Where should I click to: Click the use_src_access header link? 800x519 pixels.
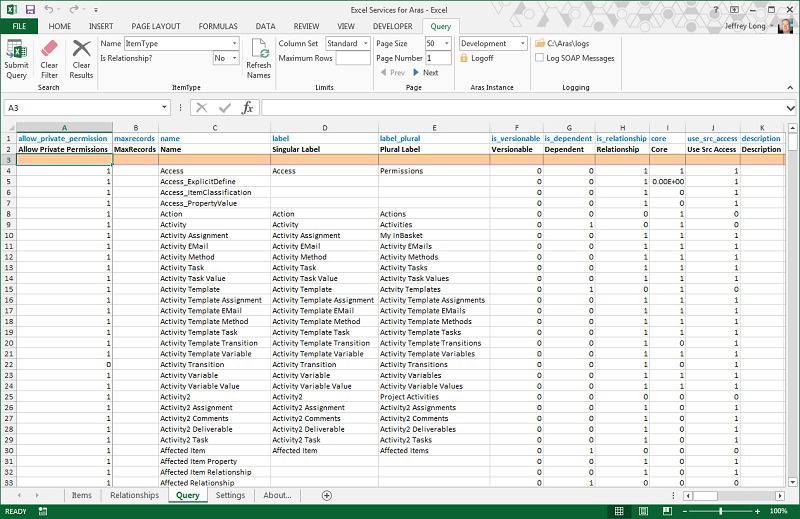712,138
